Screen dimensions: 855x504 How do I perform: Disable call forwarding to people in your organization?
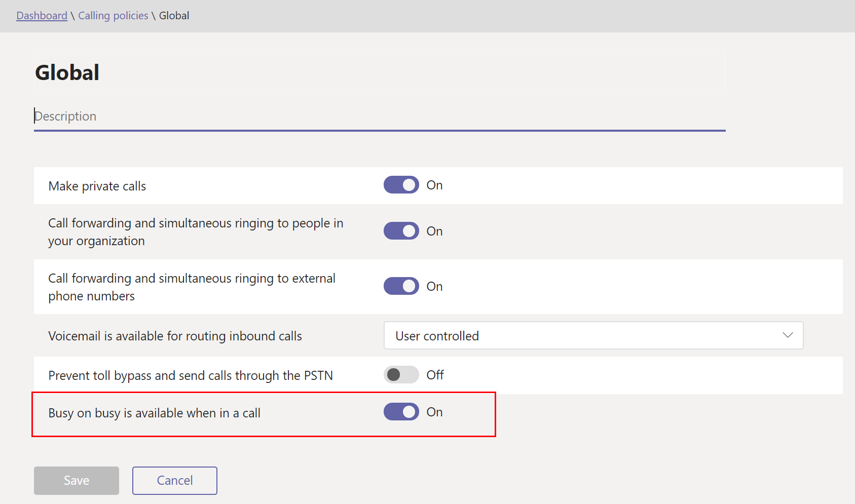401,231
